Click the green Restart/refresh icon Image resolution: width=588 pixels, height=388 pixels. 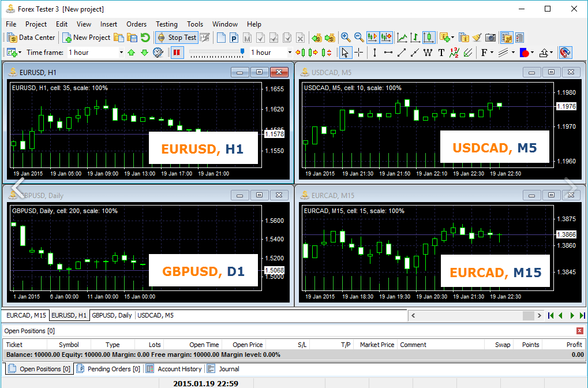pyautogui.click(x=145, y=38)
